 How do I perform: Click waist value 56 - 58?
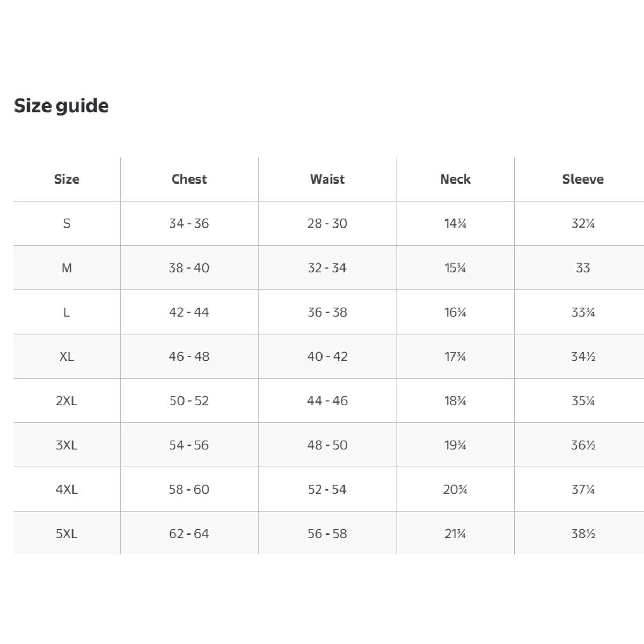[327, 534]
